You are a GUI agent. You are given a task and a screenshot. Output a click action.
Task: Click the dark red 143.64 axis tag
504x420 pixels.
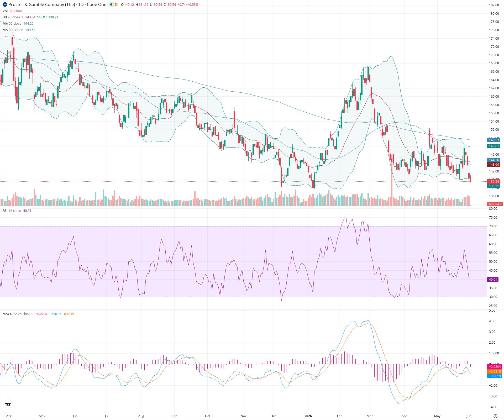(x=494, y=165)
